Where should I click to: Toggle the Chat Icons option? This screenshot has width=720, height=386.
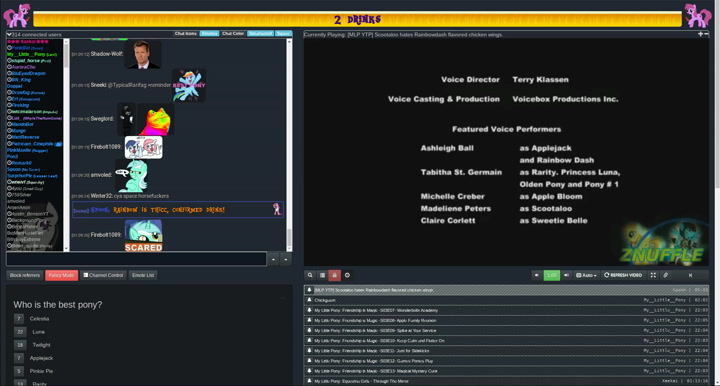[x=186, y=34]
